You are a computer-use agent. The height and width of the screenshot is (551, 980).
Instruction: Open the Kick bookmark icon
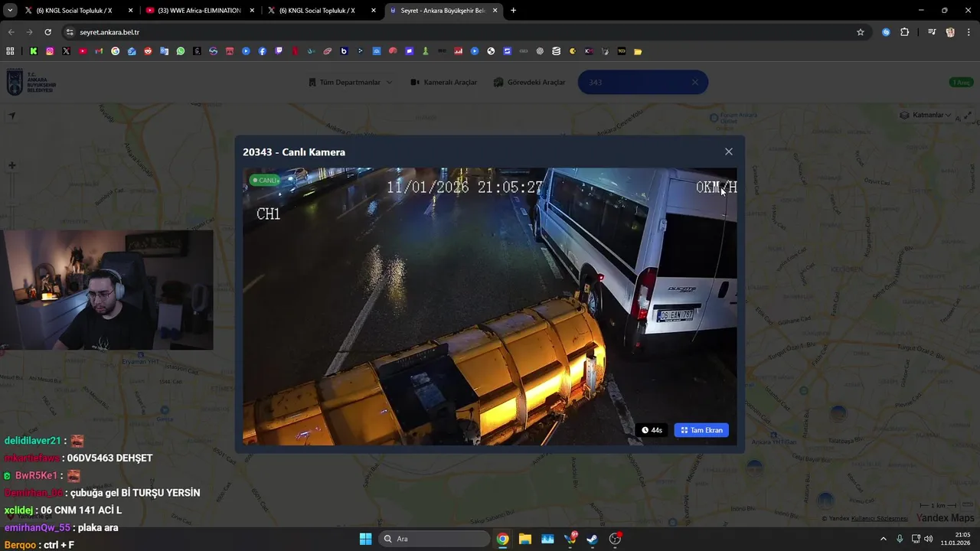[34, 51]
